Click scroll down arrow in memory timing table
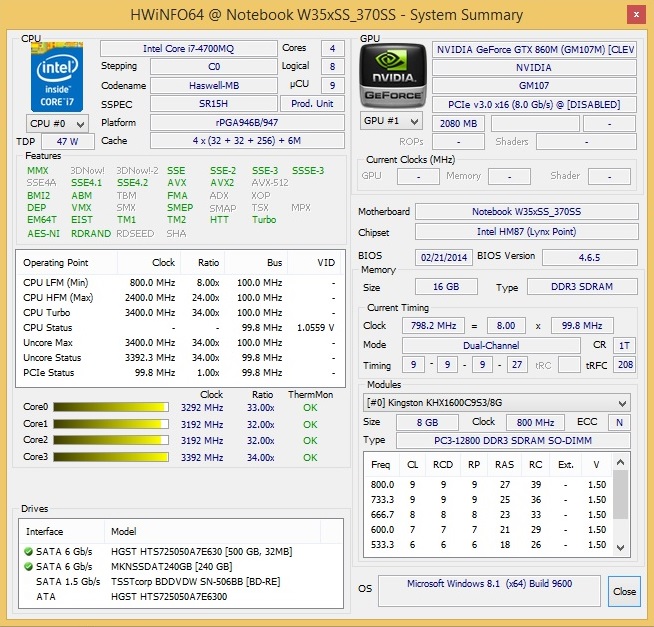 [620, 547]
